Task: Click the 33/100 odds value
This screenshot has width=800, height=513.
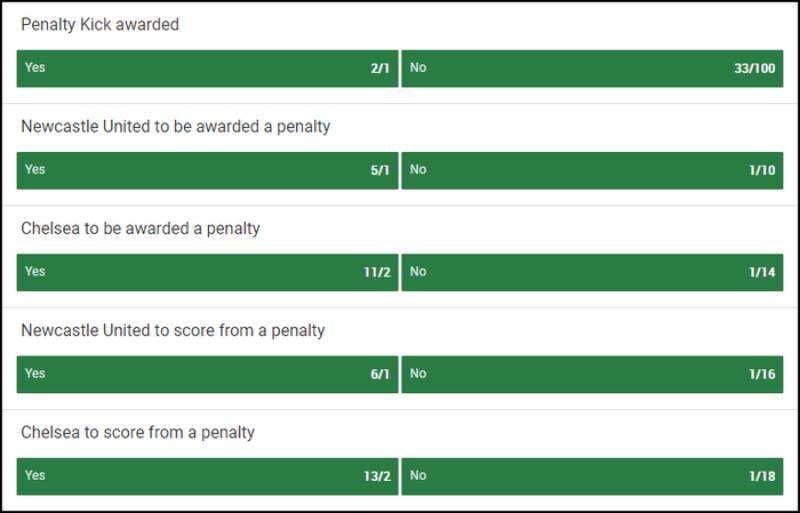Action: [x=754, y=69]
